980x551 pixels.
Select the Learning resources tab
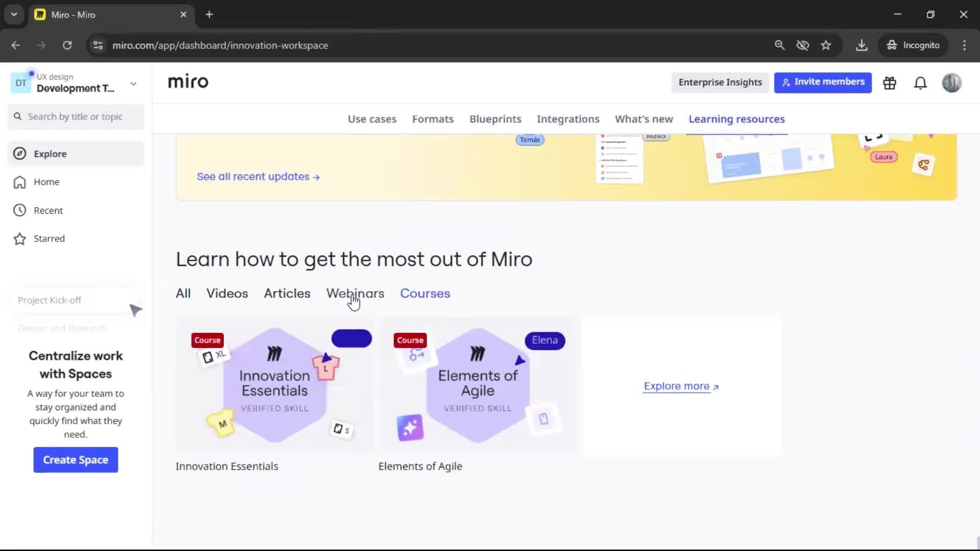tap(737, 119)
